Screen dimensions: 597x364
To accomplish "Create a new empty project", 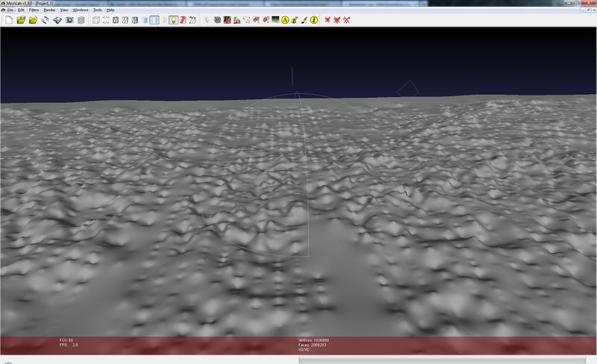I will pos(8,20).
